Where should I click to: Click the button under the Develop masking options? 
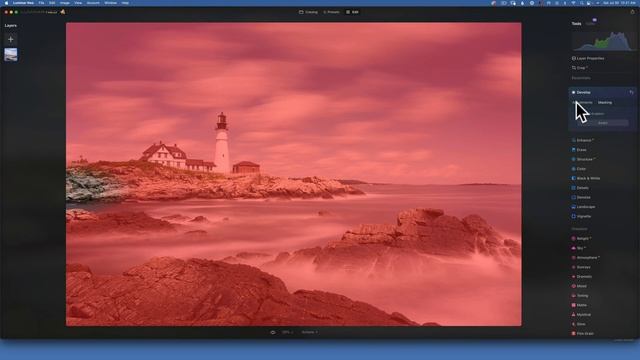click(x=602, y=123)
